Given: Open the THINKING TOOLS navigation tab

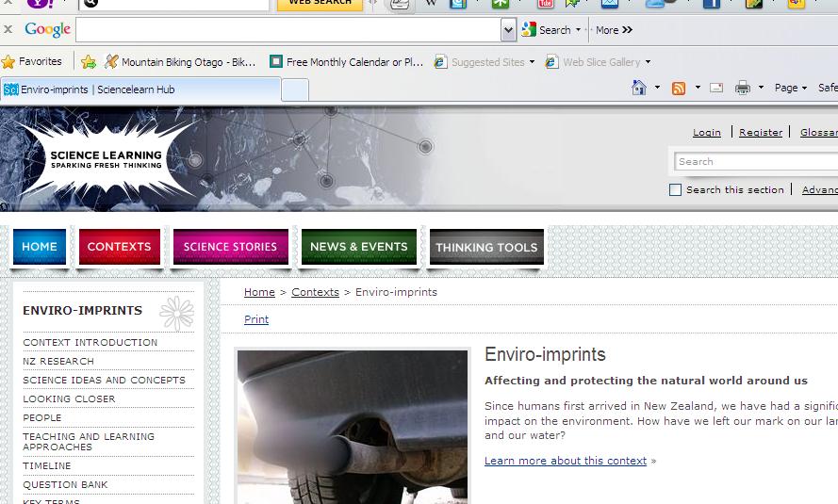Looking at the screenshot, I should [x=486, y=247].
